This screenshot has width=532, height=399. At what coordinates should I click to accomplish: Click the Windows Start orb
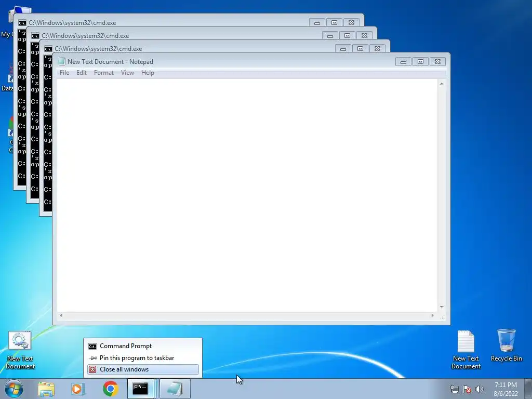click(x=14, y=389)
